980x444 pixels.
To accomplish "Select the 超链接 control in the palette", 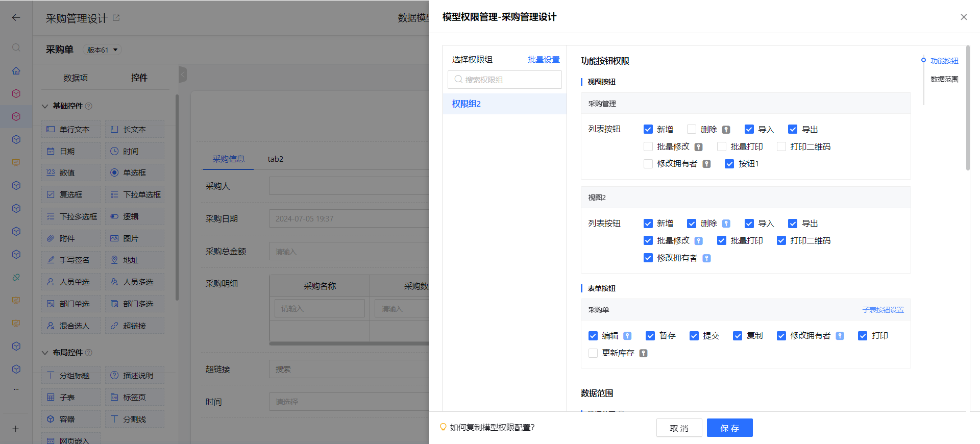I will [135, 326].
